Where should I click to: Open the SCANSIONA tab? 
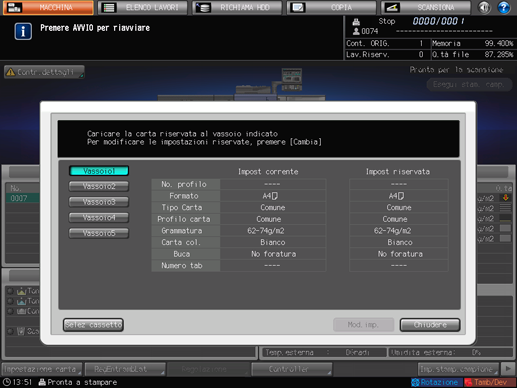coord(426,7)
